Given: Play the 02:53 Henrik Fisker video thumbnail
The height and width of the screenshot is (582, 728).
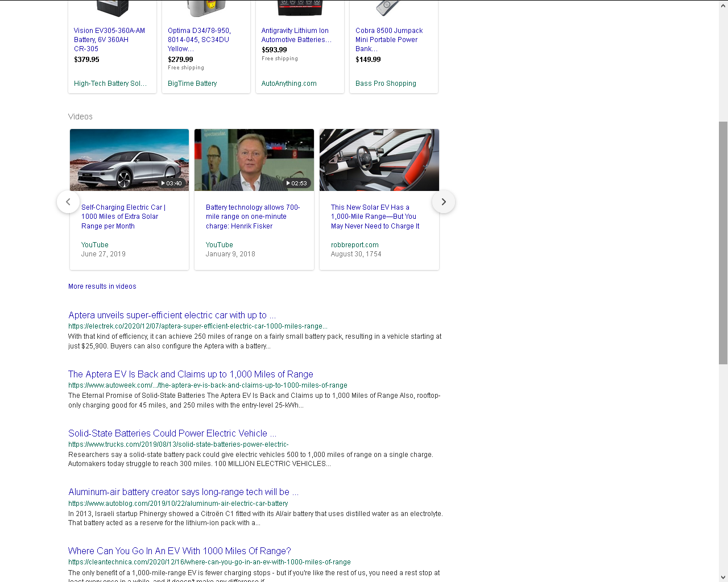Looking at the screenshot, I should coord(254,160).
